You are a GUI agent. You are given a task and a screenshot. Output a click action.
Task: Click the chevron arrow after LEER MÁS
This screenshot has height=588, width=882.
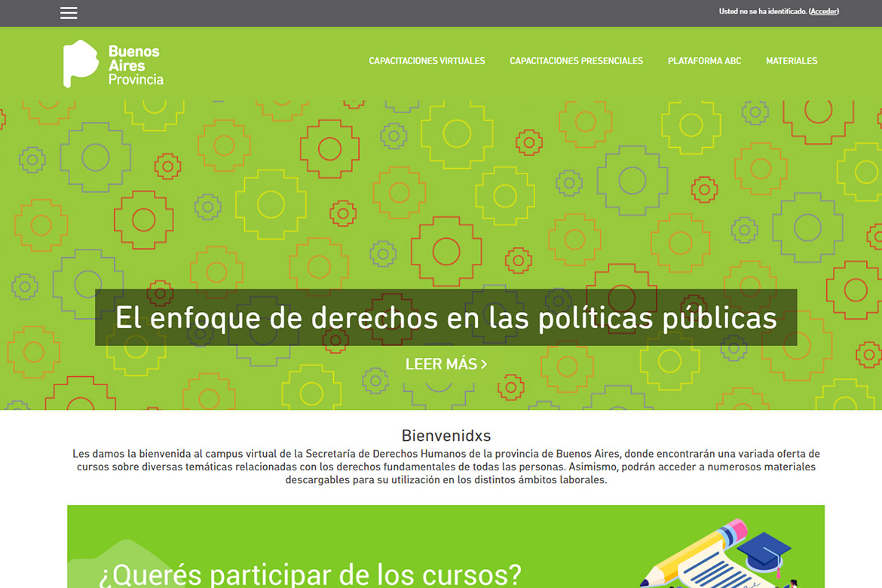coord(484,364)
